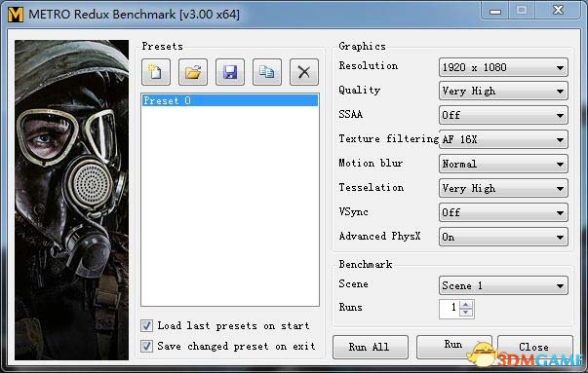Click the Runs number input field
The height and width of the screenshot is (373, 588).
pos(450,309)
